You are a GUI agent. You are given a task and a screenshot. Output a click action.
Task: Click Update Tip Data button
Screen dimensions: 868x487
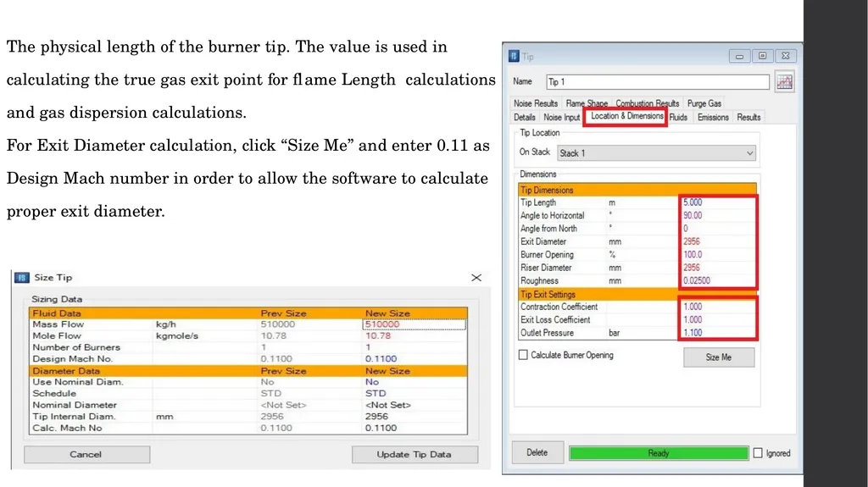414,454
